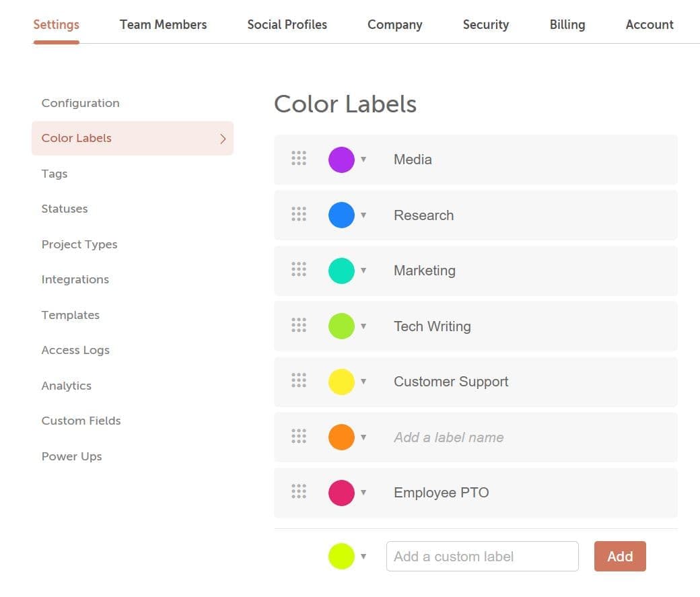Open color dropdown arrow for Media

point(363,160)
